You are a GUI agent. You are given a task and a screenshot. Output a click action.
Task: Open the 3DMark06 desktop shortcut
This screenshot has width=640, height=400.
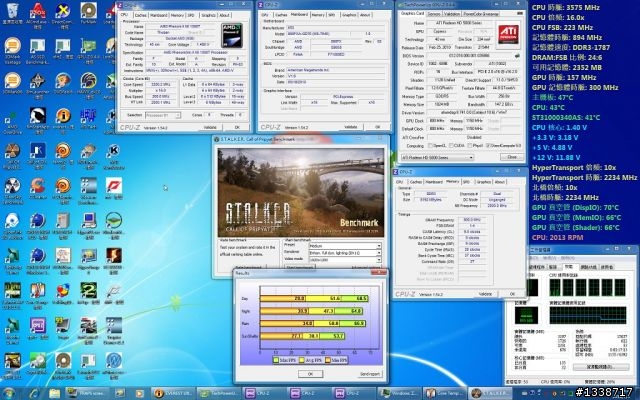pyautogui.click(x=12, y=84)
